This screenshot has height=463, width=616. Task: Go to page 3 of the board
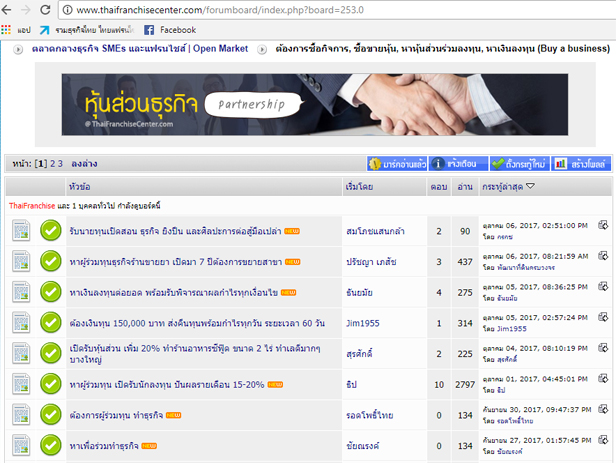click(x=60, y=164)
